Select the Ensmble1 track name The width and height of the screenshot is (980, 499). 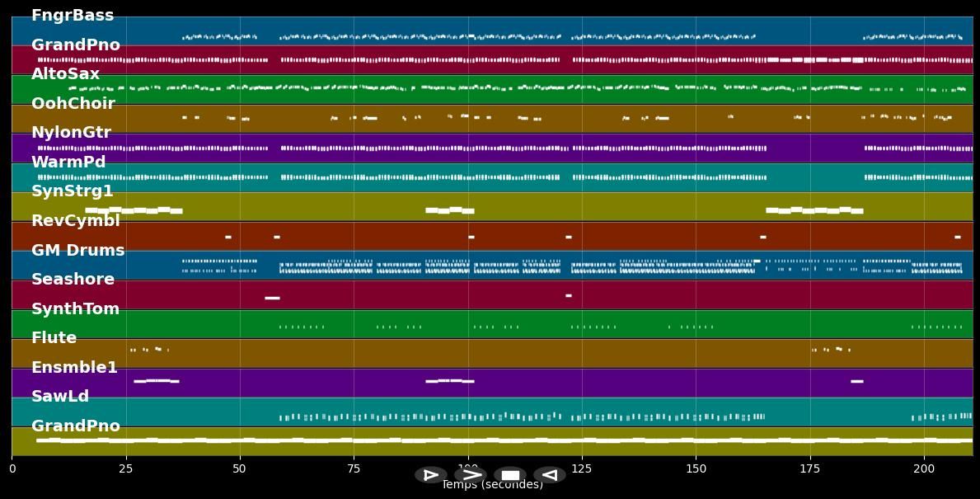pos(74,368)
